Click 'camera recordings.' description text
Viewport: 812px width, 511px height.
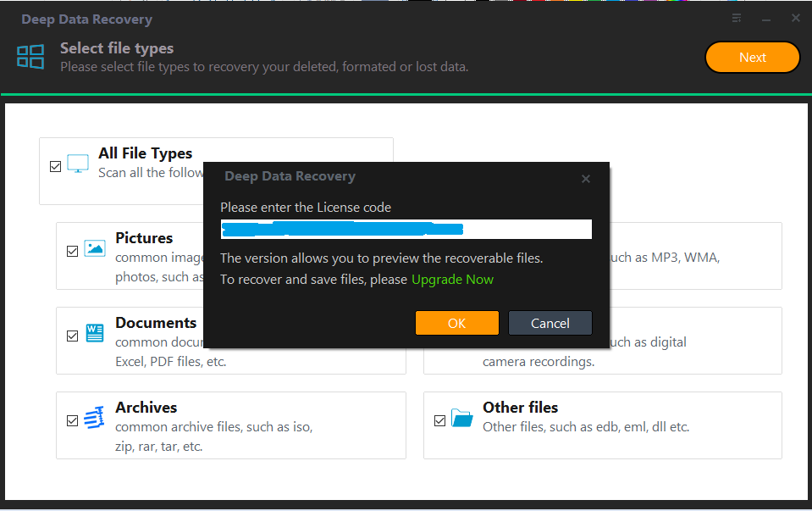pyautogui.click(x=539, y=362)
